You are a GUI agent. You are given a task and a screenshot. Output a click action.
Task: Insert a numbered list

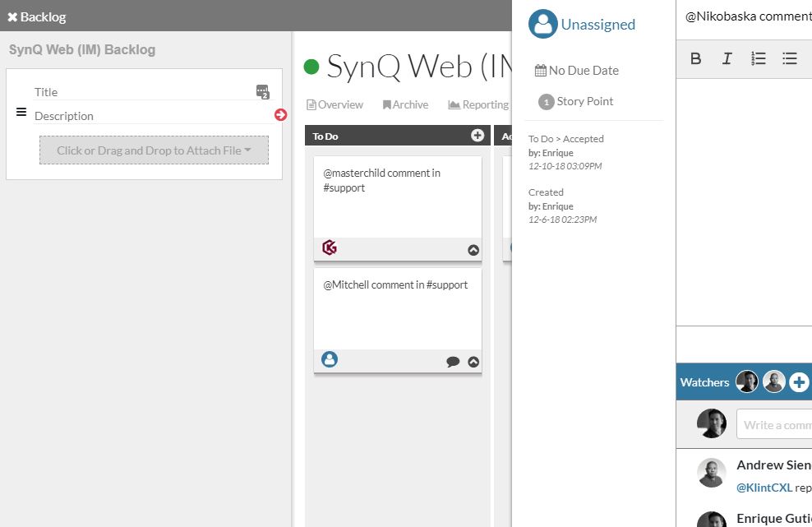point(758,58)
